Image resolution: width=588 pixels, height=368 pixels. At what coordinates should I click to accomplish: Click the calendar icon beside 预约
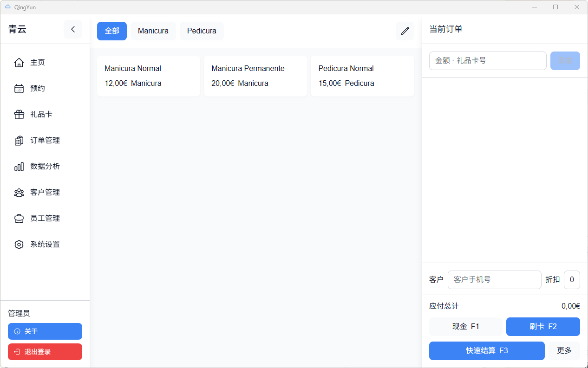coord(19,88)
